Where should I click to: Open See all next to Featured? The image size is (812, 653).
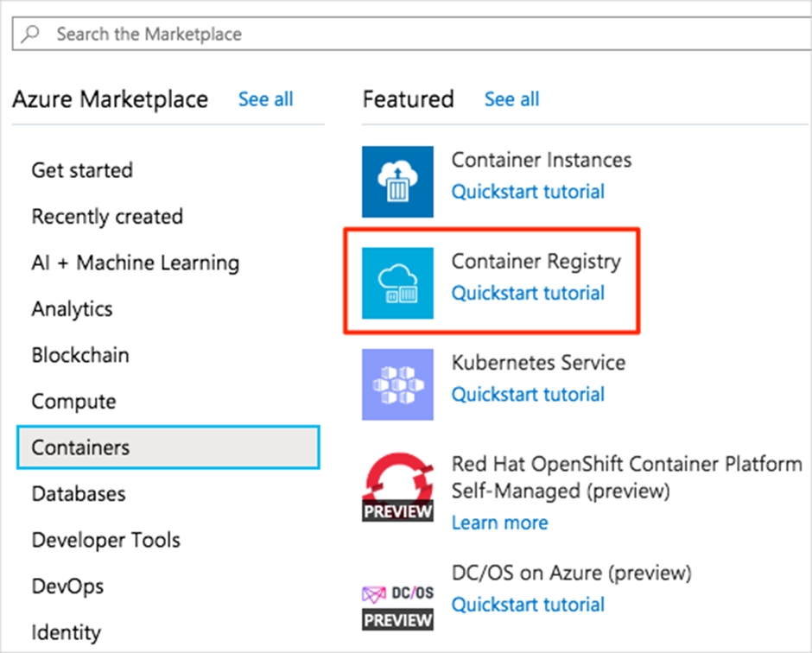[x=511, y=99]
